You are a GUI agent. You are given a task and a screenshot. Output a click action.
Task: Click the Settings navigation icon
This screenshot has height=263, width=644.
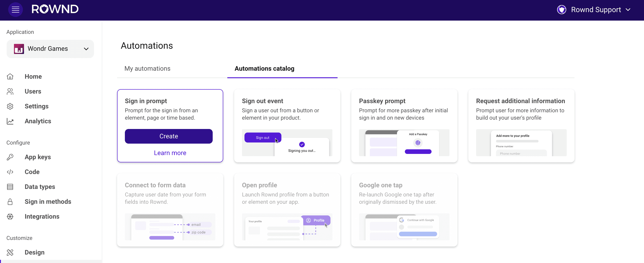[x=10, y=106]
